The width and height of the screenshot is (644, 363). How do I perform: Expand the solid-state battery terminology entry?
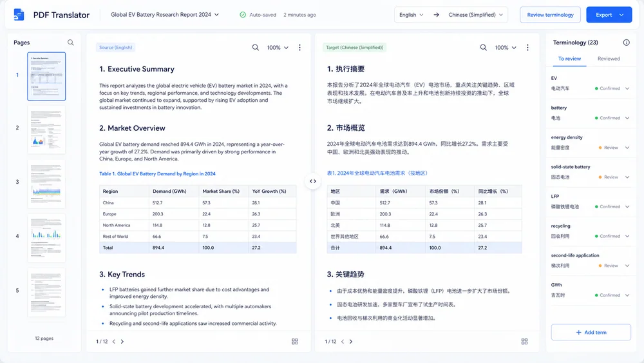pos(627,177)
